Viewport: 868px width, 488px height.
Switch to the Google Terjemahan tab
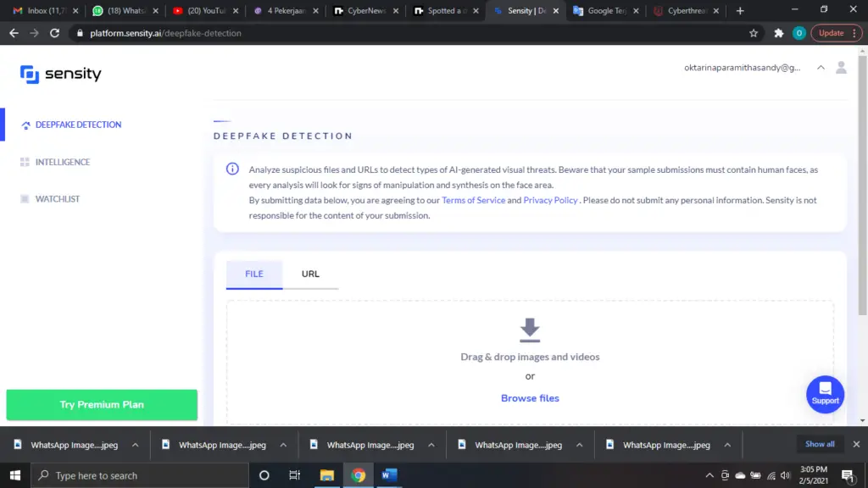point(606,10)
